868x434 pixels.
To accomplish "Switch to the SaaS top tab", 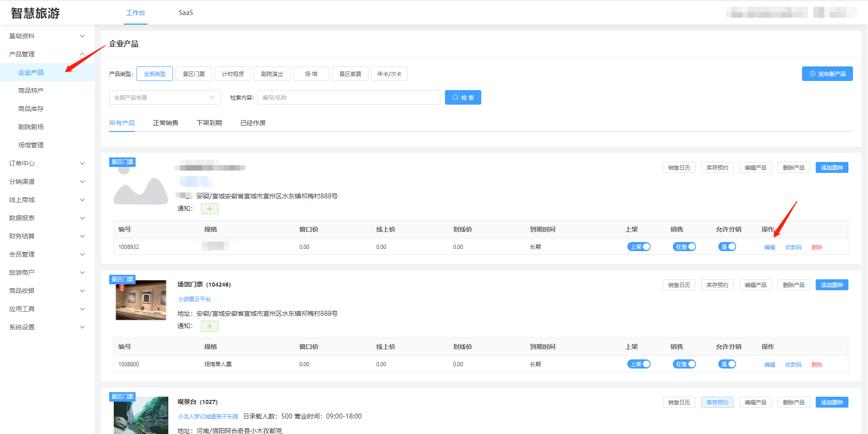I will click(x=186, y=13).
